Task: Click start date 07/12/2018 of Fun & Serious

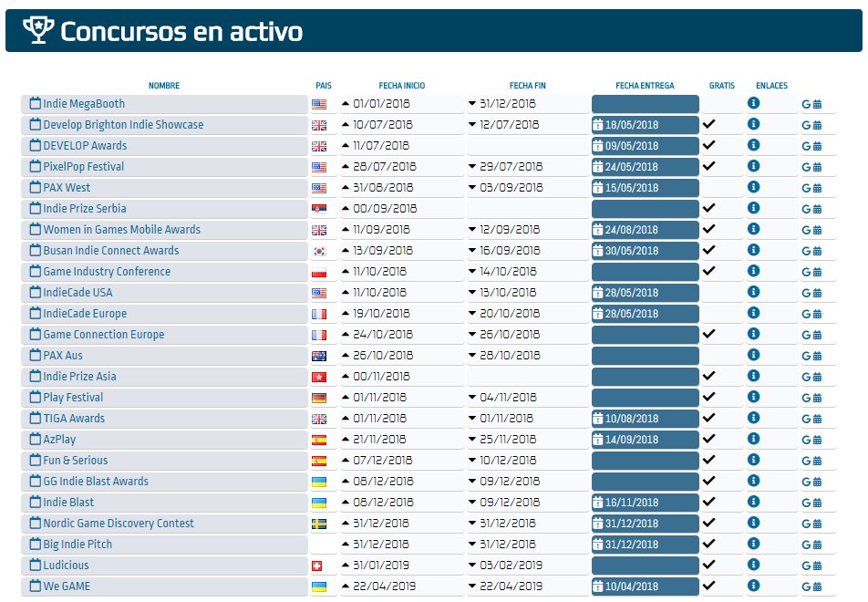Action: pyautogui.click(x=383, y=461)
